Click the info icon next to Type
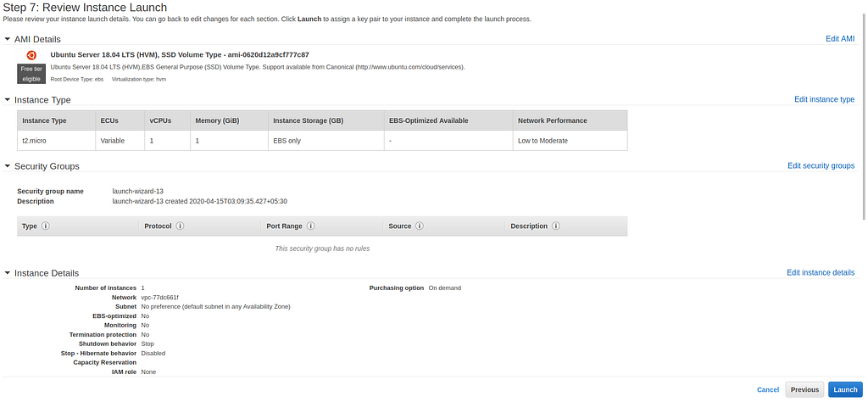This screenshot has width=868, height=402. pos(46,226)
